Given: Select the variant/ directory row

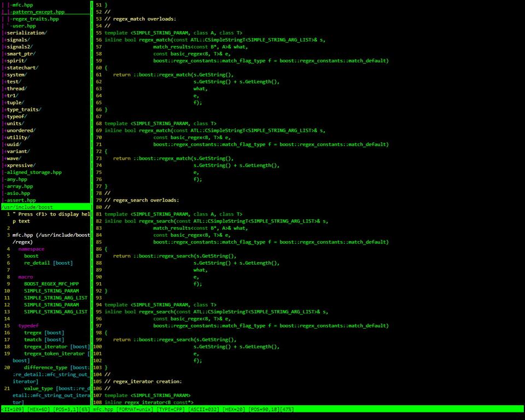Looking at the screenshot, I should click(17, 151).
